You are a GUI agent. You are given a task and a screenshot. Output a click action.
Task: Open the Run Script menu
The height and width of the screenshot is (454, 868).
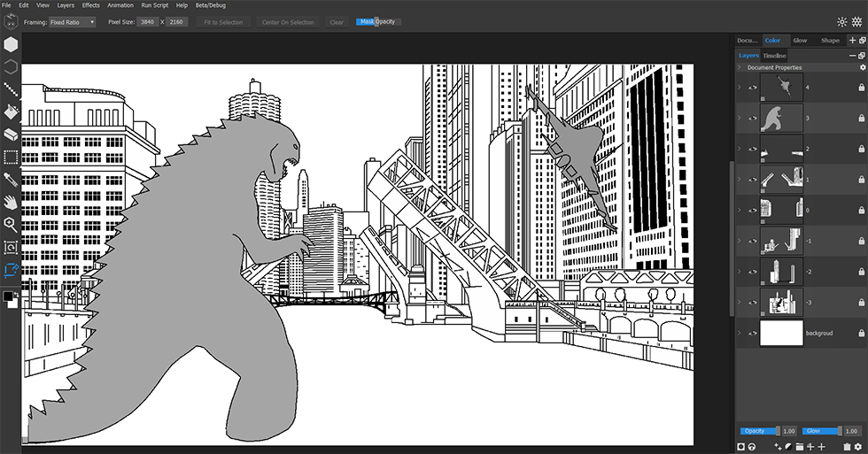(154, 5)
